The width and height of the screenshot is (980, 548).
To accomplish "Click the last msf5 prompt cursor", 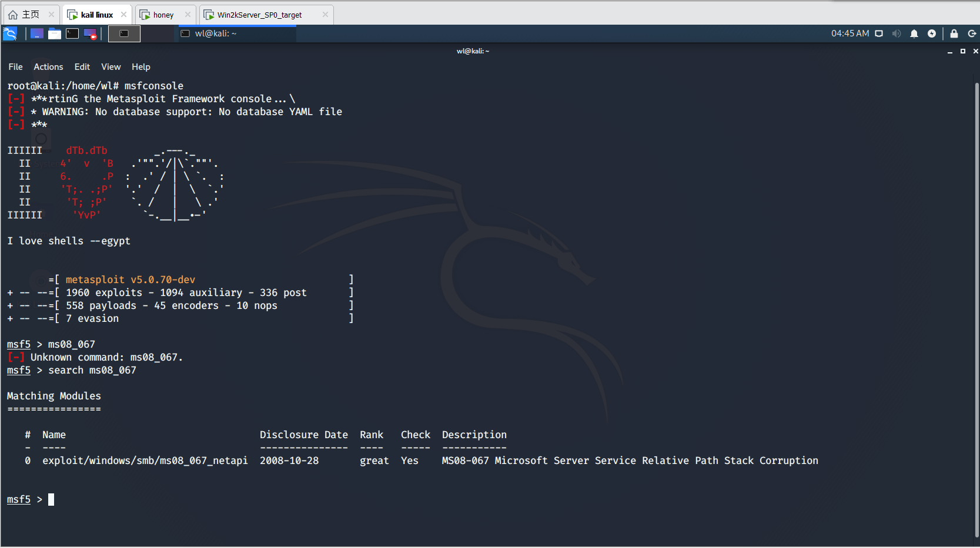I will 51,500.
